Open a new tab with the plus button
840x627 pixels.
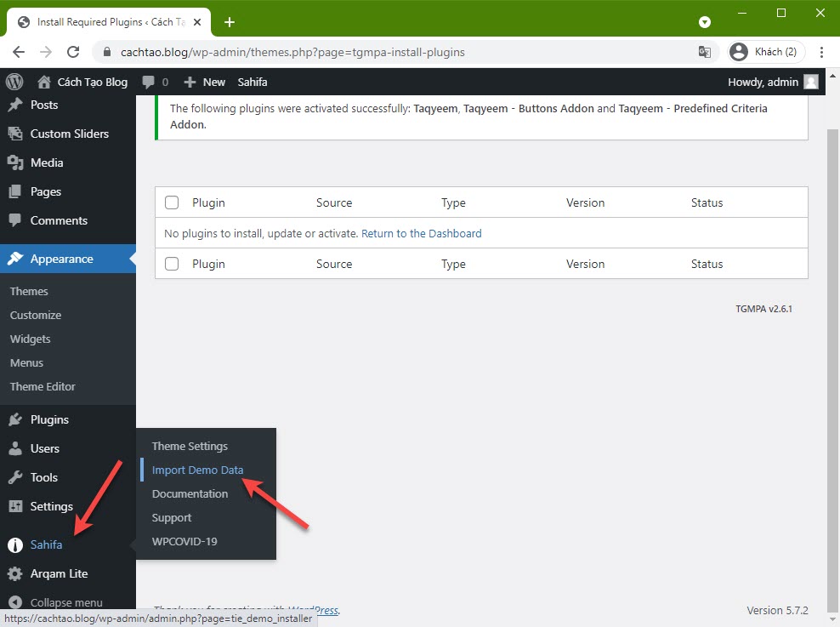pyautogui.click(x=230, y=22)
